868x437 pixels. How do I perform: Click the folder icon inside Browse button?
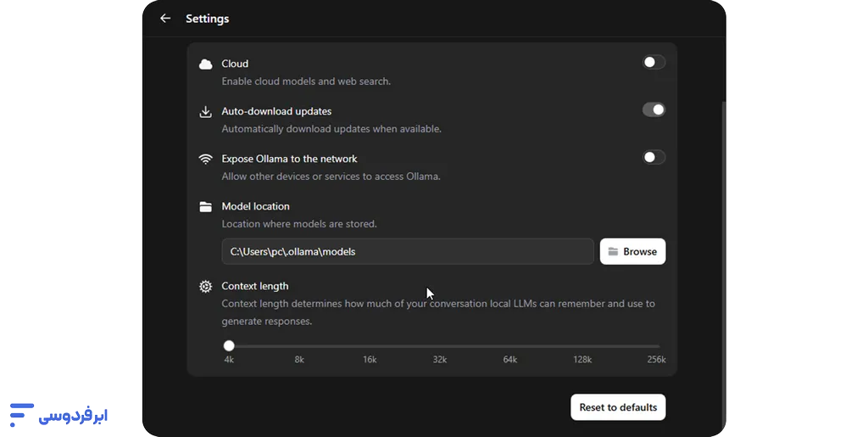[613, 251]
